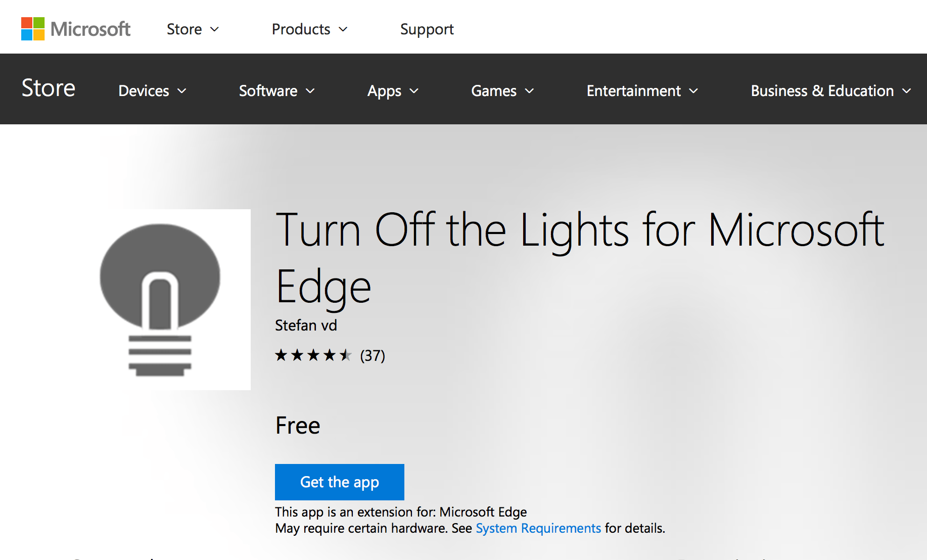This screenshot has height=560, width=927.
Task: Open the System Requirements link
Action: (x=538, y=528)
